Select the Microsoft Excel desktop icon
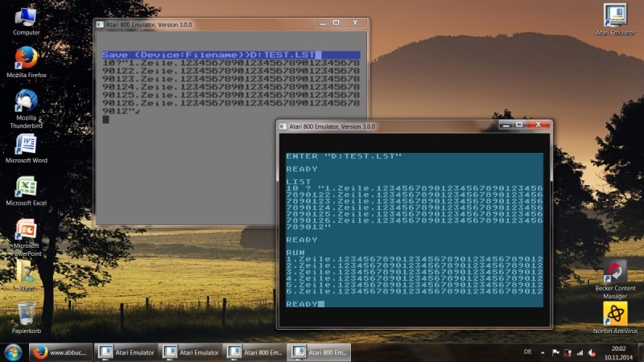644x362 pixels. pyautogui.click(x=27, y=191)
